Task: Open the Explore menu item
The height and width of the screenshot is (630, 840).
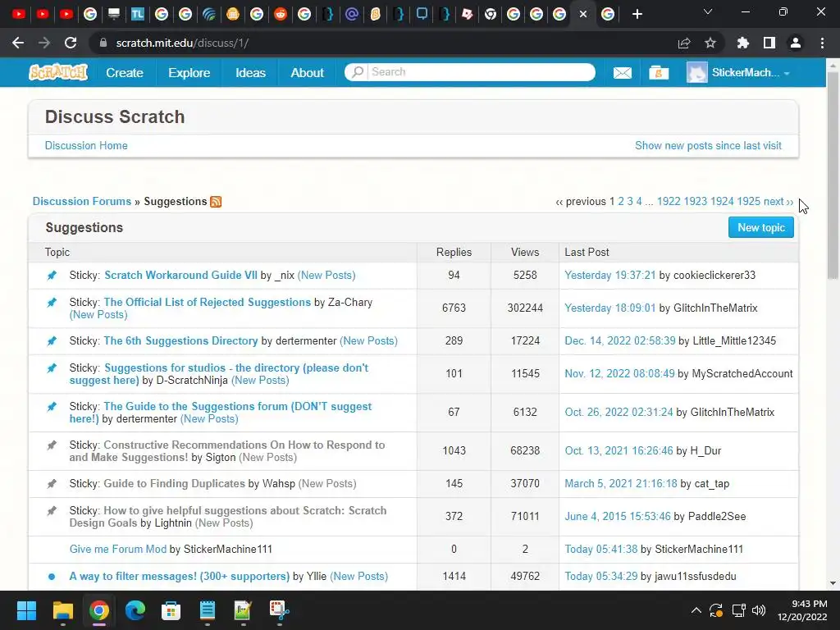Action: point(189,72)
